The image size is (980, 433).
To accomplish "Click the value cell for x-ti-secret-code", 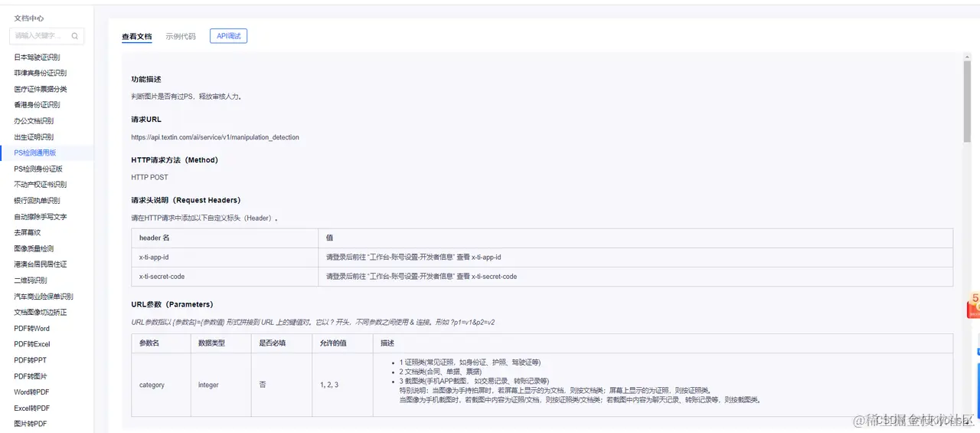I will pos(635,277).
